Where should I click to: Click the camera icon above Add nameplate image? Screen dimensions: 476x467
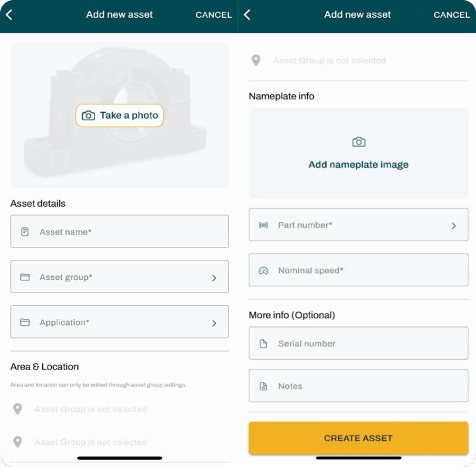pyautogui.click(x=358, y=142)
